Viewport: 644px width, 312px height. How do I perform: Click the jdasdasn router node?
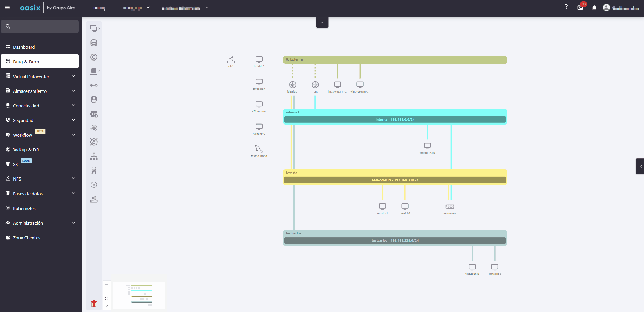coord(293,85)
